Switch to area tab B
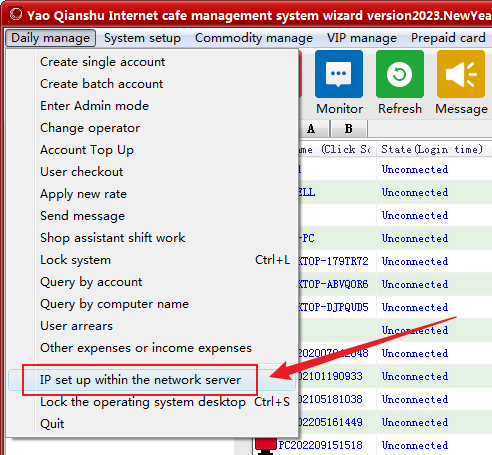492x455 pixels. 349,129
